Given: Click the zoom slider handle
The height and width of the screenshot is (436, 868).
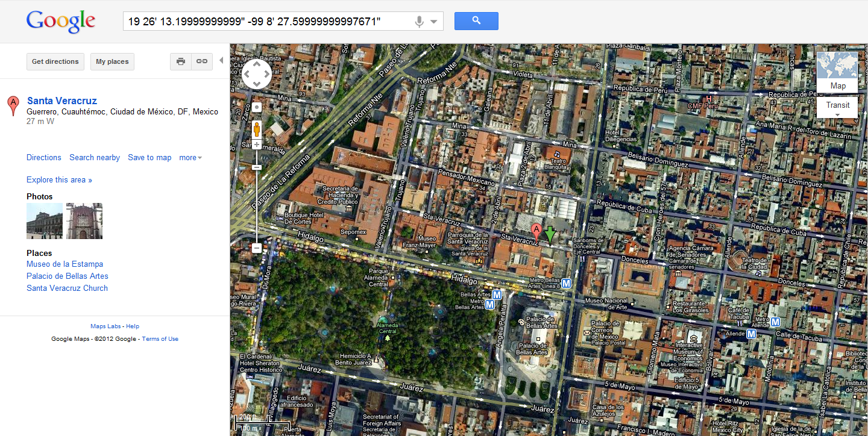Looking at the screenshot, I should [257, 167].
